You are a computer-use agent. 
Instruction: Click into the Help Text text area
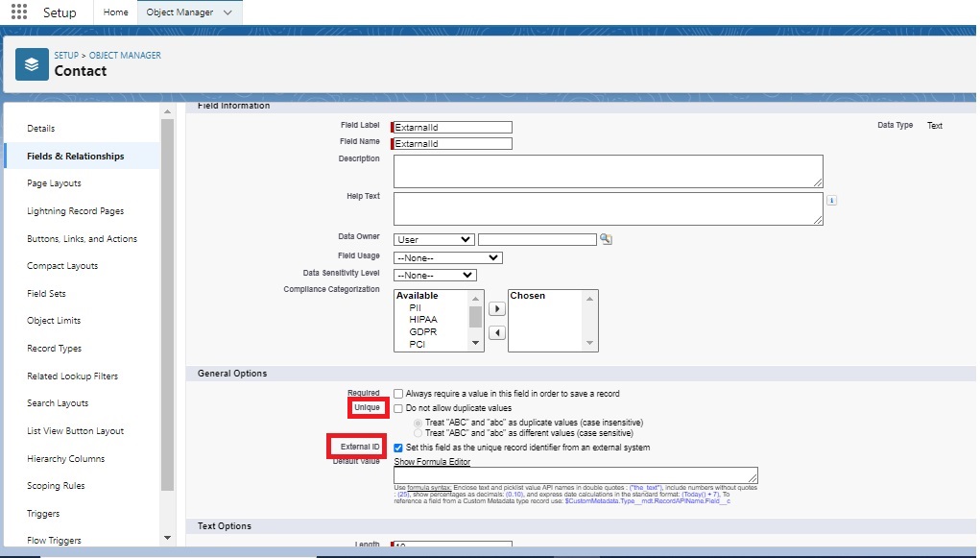point(609,209)
